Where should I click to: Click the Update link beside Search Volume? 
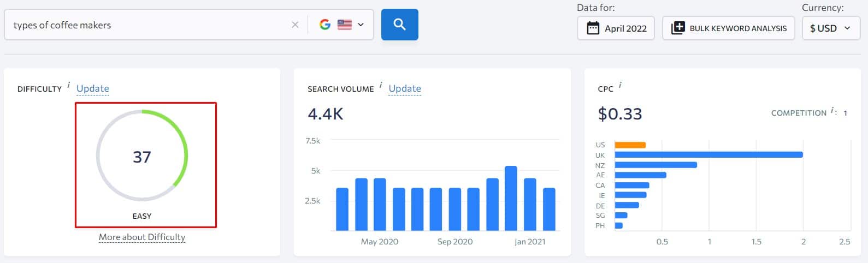tap(405, 88)
